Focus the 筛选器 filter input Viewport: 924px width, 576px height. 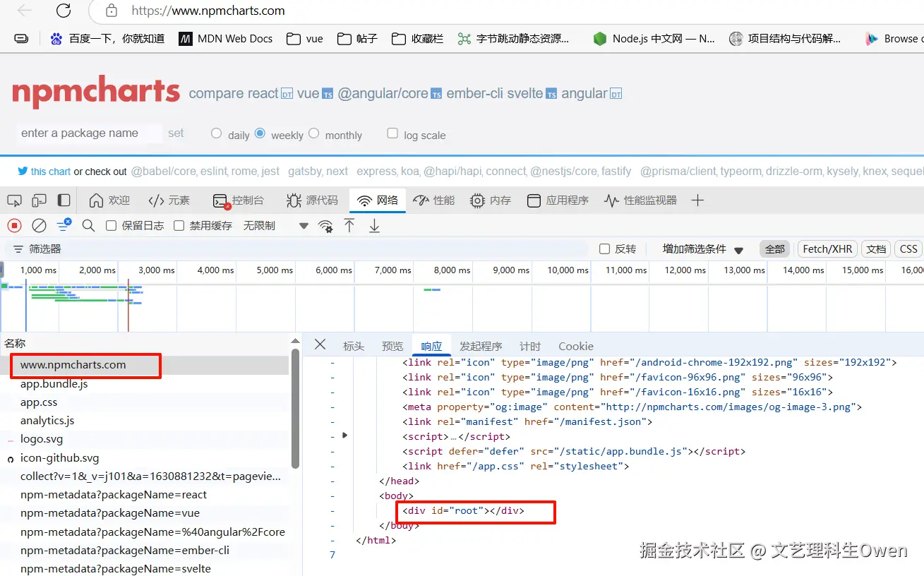tap(296, 248)
